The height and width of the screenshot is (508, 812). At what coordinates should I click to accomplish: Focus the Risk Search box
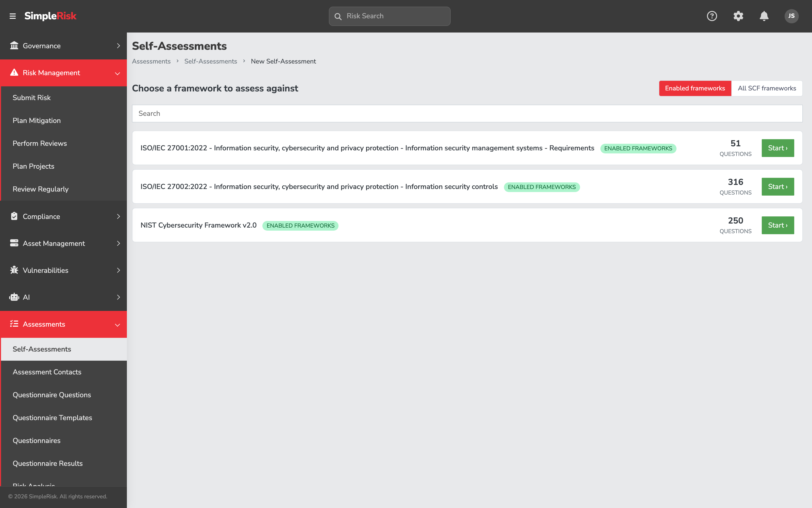(390, 16)
